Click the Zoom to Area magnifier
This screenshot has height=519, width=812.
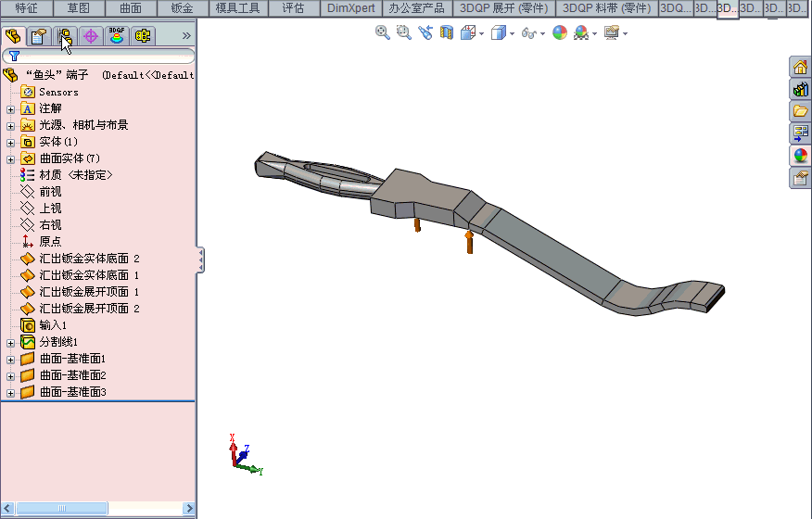[403, 32]
